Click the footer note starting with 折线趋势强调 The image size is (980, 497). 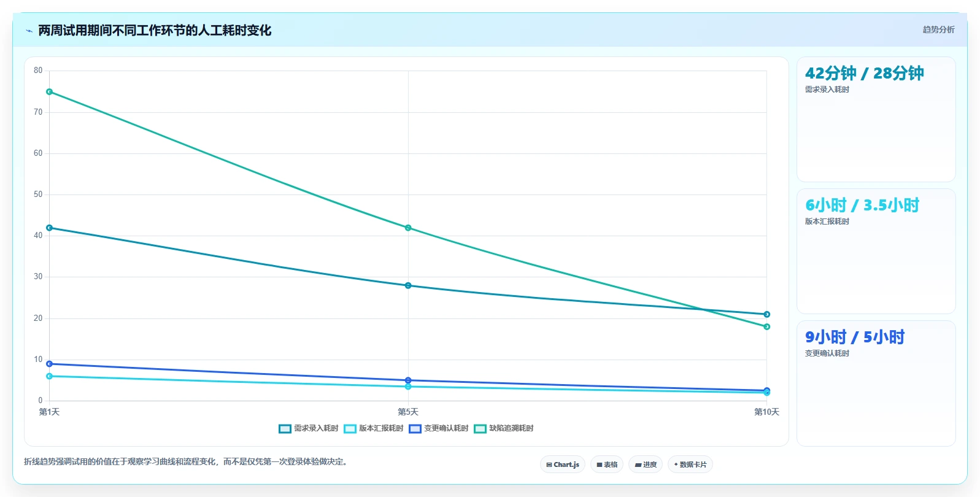[187, 461]
